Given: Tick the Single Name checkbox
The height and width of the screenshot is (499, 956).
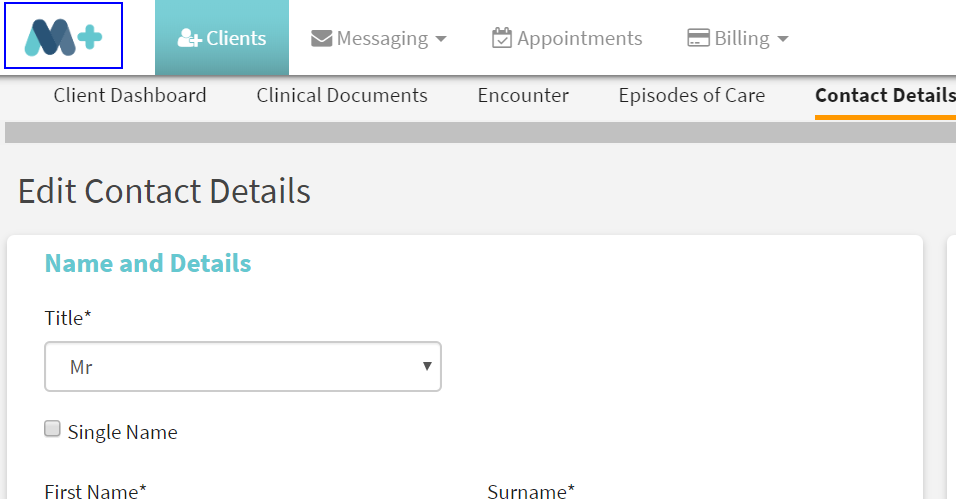Looking at the screenshot, I should pos(53,429).
